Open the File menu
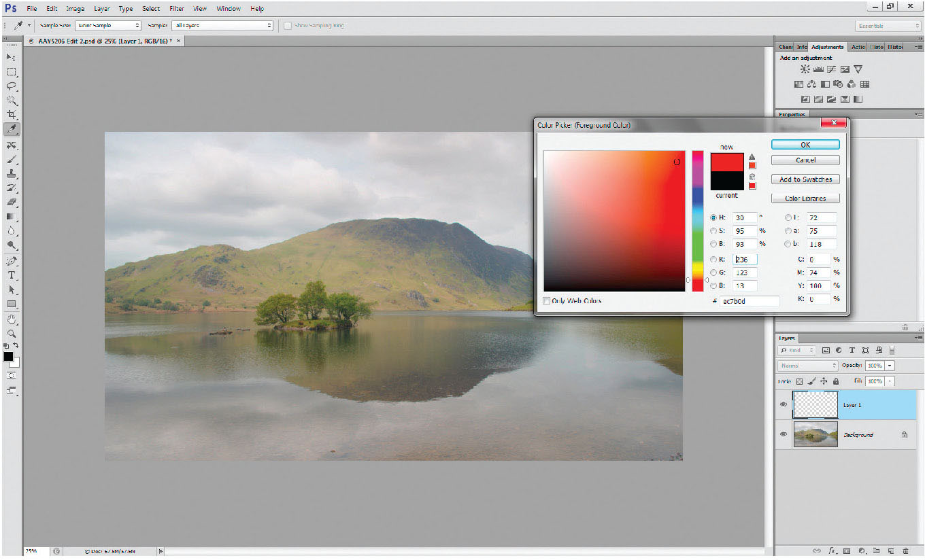Image resolution: width=925 pixels, height=560 pixels. 32,9
